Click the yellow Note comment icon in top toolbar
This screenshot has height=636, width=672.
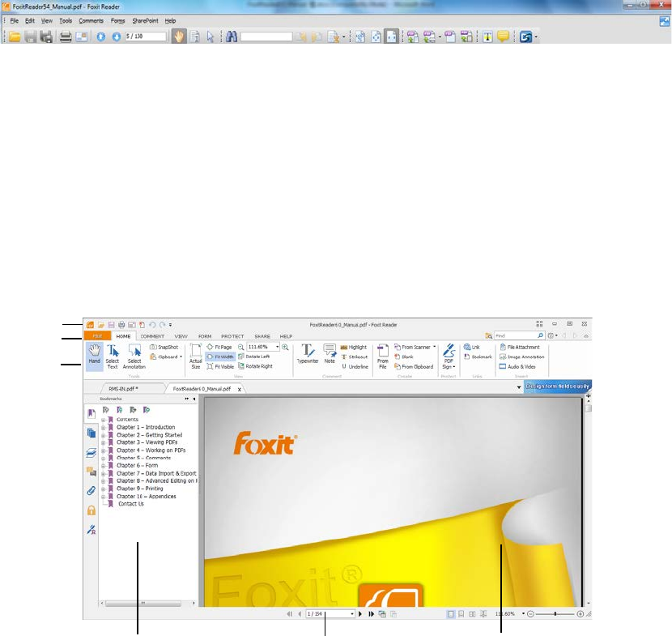point(503,37)
